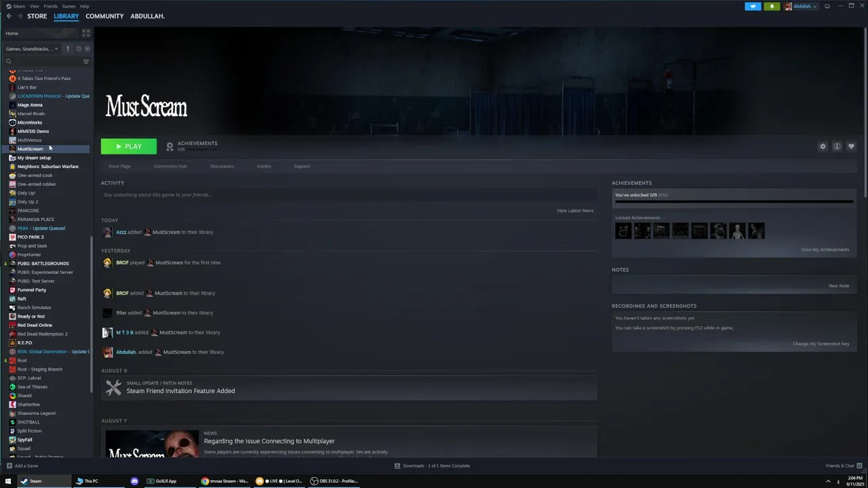Open game Guides link
This screenshot has width=868, height=488.
[x=264, y=166]
